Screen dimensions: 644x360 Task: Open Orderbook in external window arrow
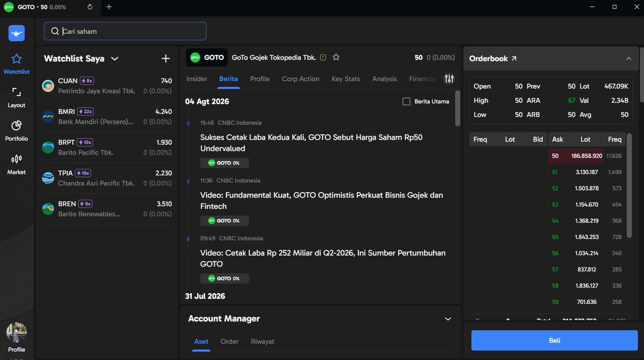(514, 58)
